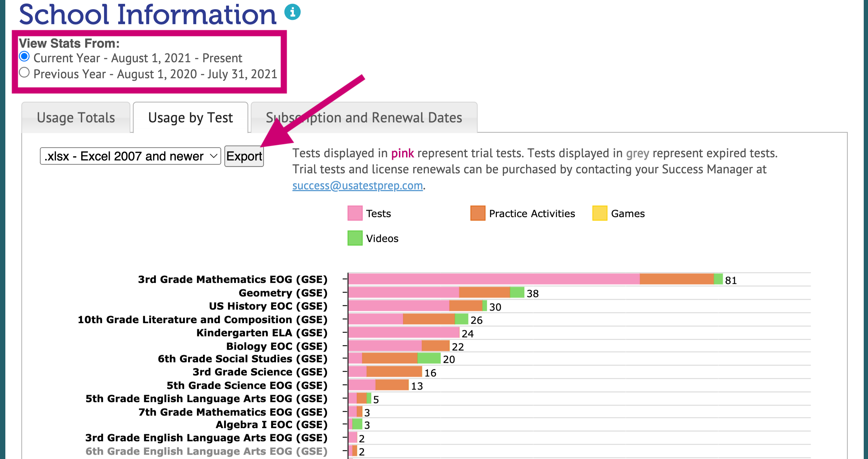Click the Biology EOC (GSE) label
This screenshot has height=459, width=868.
276,346
